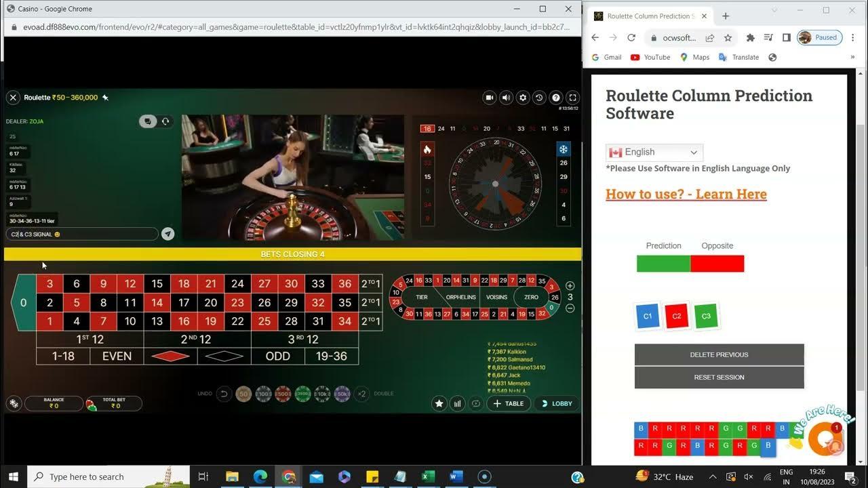Image resolution: width=868 pixels, height=488 pixels.
Task: Open favorite bets star icon
Action: (439, 403)
